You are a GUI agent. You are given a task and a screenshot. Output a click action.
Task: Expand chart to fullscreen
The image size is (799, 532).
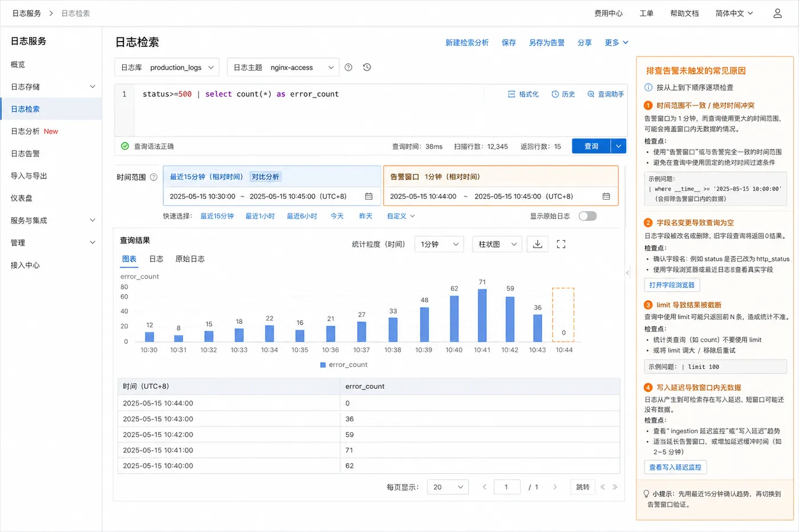point(561,244)
